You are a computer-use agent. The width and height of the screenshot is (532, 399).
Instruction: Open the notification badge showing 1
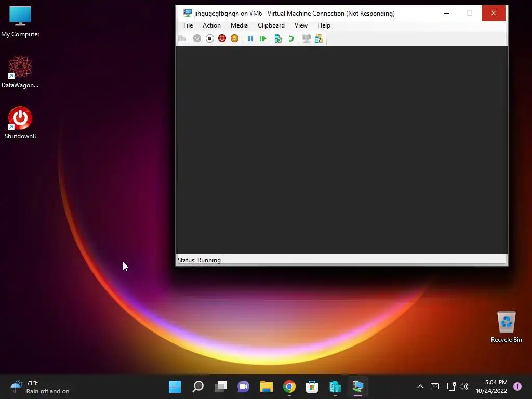click(517, 387)
